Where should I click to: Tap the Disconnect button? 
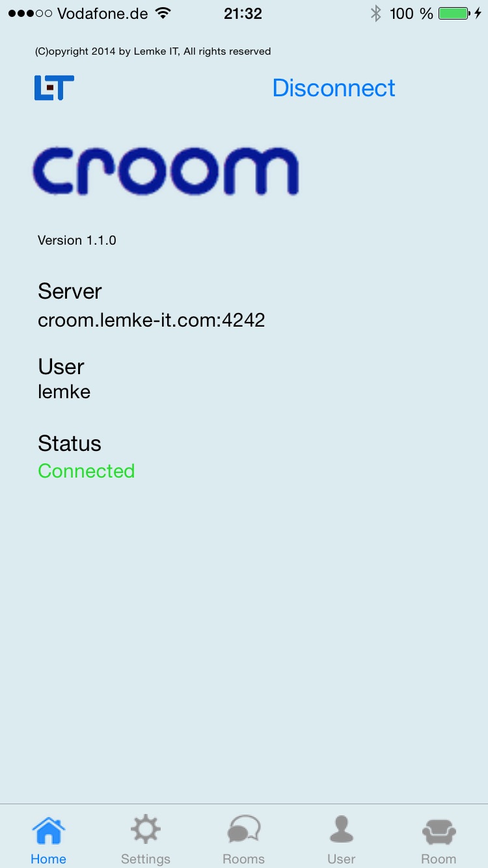pyautogui.click(x=334, y=88)
